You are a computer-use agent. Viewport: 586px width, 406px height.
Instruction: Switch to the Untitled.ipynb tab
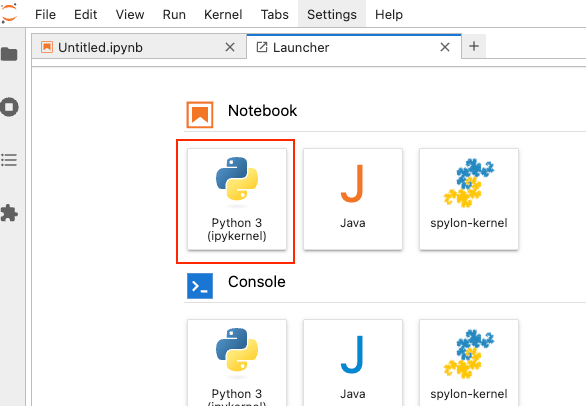(139, 47)
